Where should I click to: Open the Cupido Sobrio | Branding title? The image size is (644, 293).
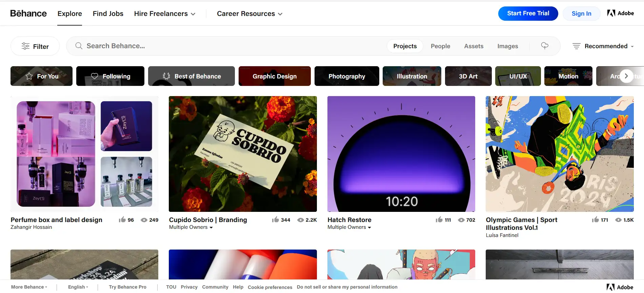(208, 220)
